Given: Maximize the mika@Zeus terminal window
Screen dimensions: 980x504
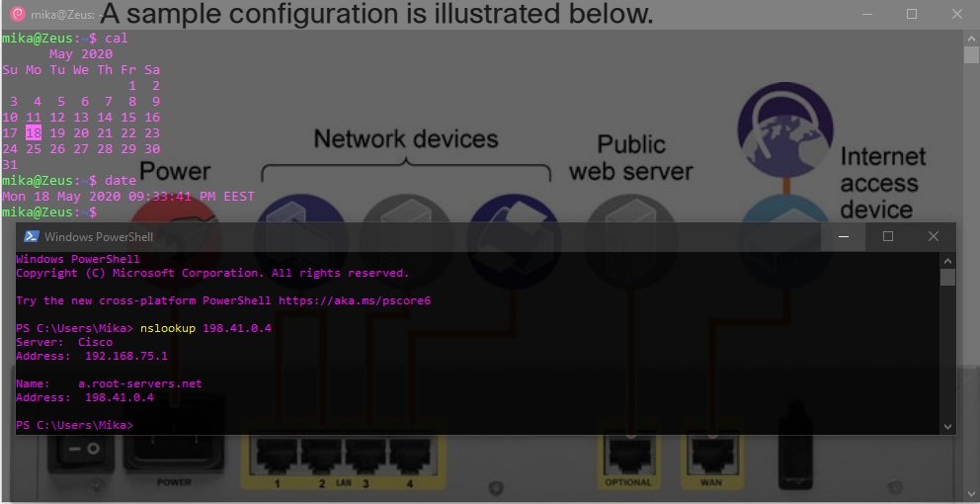Looking at the screenshot, I should [912, 14].
